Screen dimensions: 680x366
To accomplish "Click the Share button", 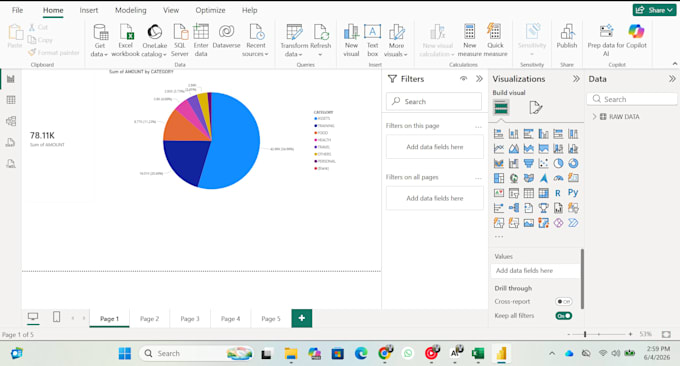I will (x=654, y=10).
